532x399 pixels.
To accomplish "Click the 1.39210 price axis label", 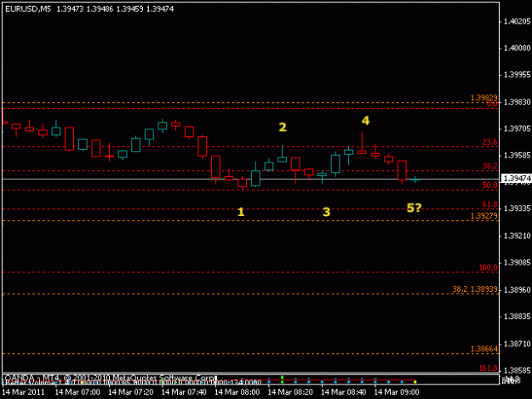I will (517, 236).
